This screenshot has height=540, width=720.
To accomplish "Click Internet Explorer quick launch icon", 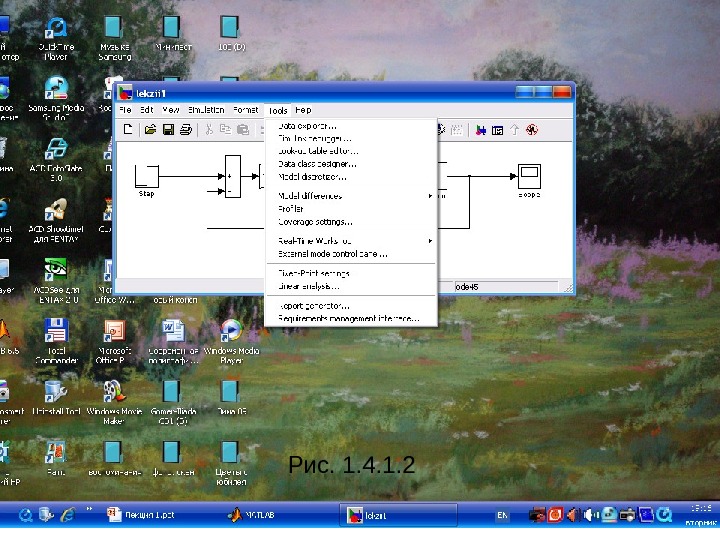I will 68,515.
